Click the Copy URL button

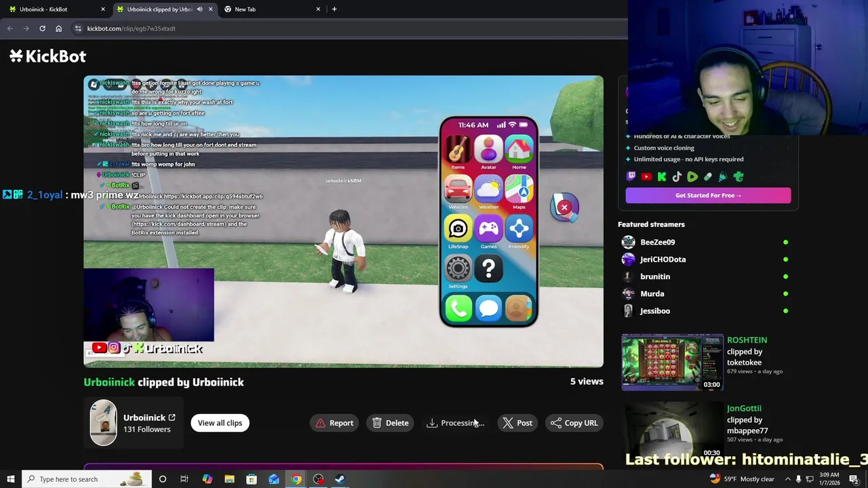[x=574, y=423]
